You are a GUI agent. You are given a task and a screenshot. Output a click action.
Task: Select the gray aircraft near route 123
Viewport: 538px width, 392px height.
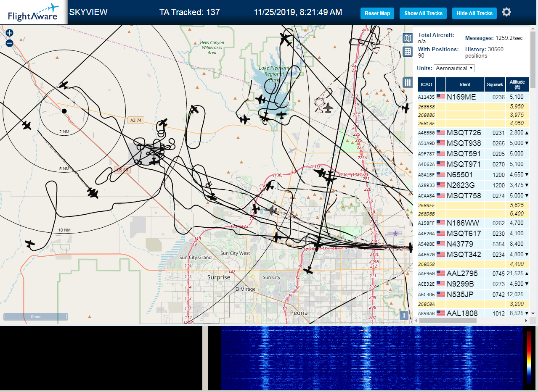point(272,210)
